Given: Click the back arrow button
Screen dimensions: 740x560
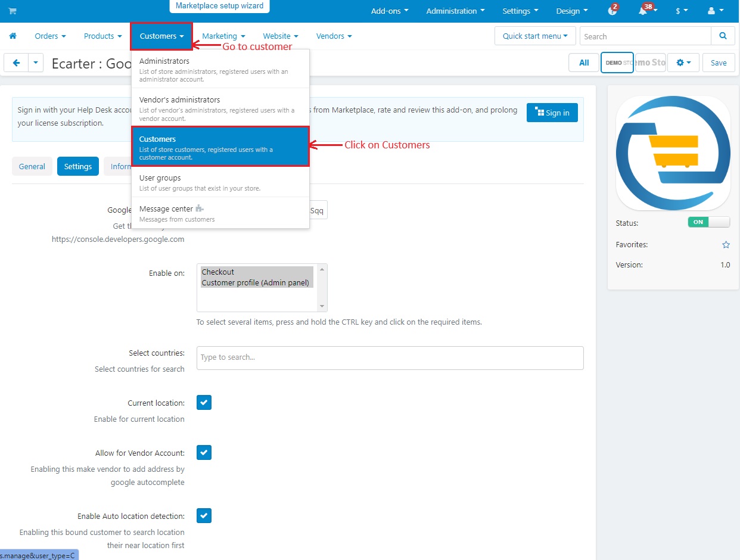Looking at the screenshot, I should (16, 63).
